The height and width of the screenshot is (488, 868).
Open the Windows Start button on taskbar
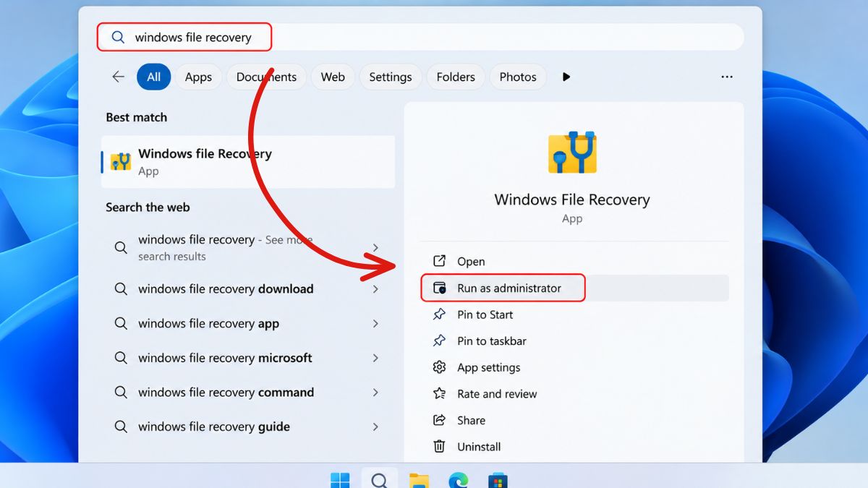(x=340, y=480)
